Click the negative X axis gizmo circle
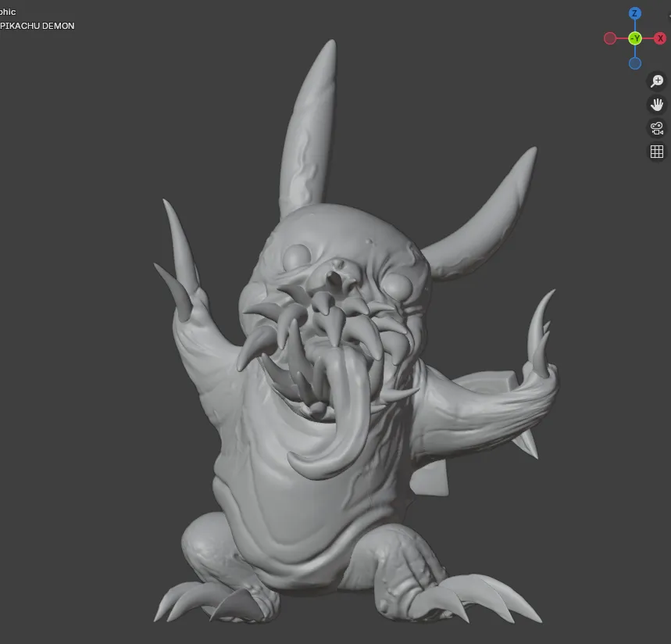This screenshot has height=644, width=671. click(x=610, y=38)
